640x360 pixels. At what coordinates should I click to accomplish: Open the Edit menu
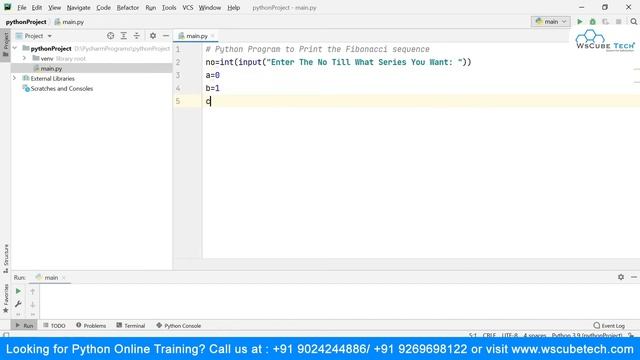pyautogui.click(x=37, y=8)
